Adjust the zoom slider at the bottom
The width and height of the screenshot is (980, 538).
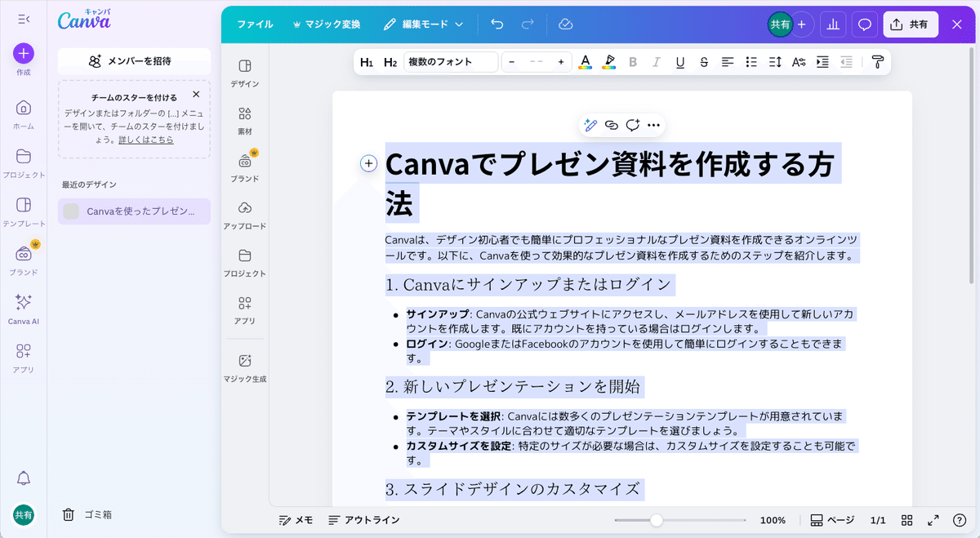coord(658,519)
